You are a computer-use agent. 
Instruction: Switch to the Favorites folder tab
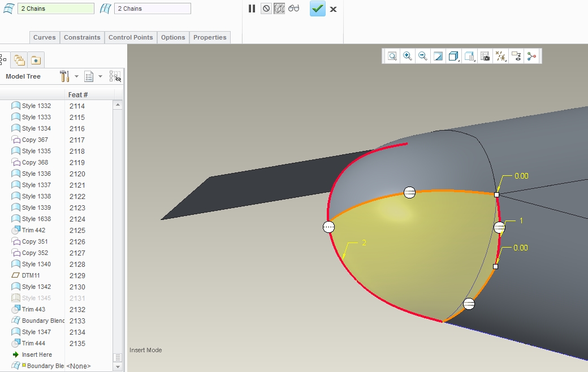coord(36,59)
